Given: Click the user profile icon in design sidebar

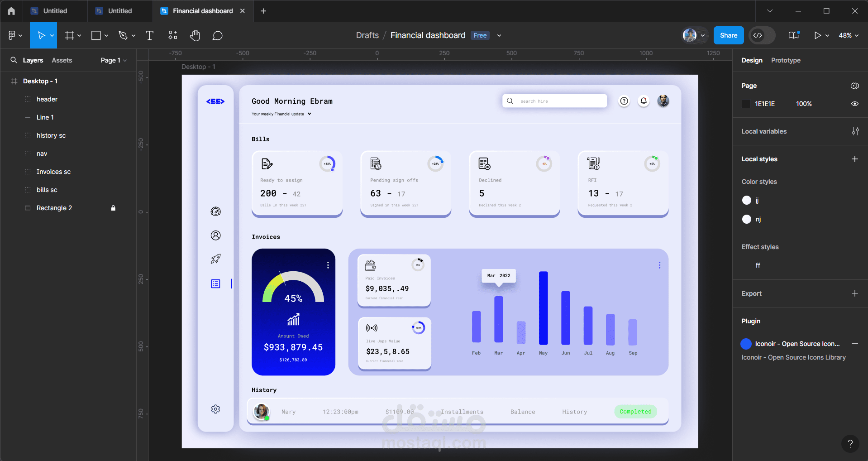Looking at the screenshot, I should [x=215, y=235].
